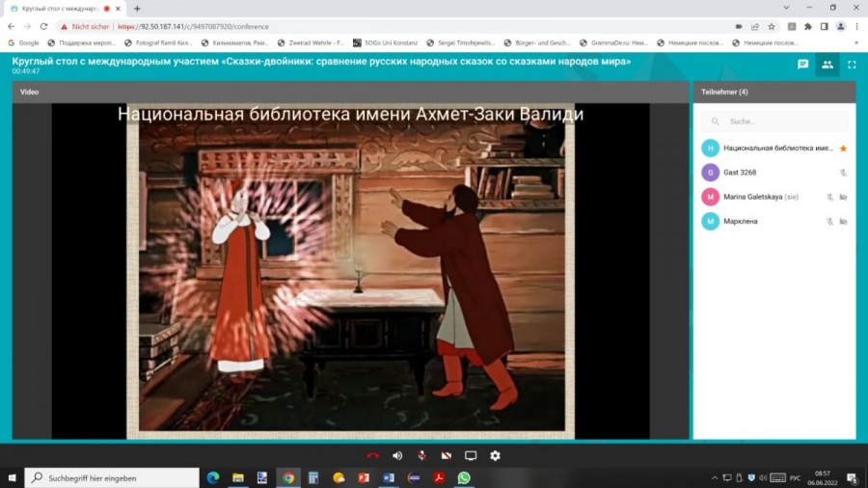Select participant Марклена in the list
Screen dimensions: 868x488
741,221
